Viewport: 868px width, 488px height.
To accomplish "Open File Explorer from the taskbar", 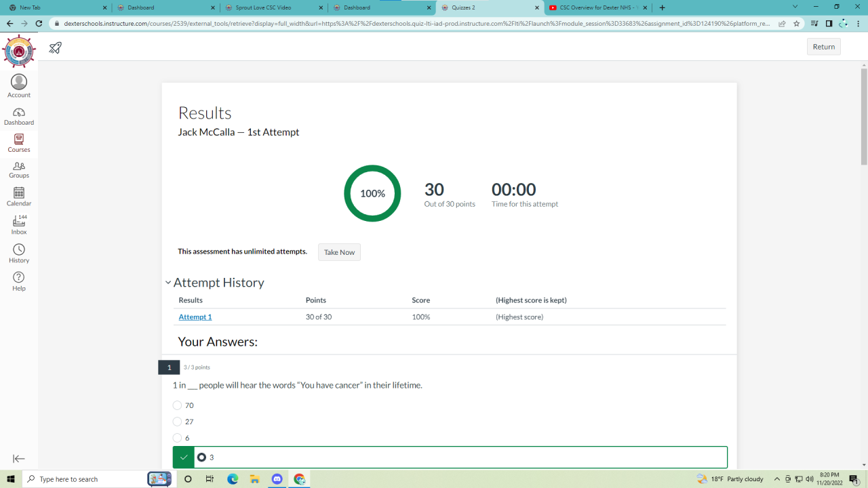I will (255, 479).
